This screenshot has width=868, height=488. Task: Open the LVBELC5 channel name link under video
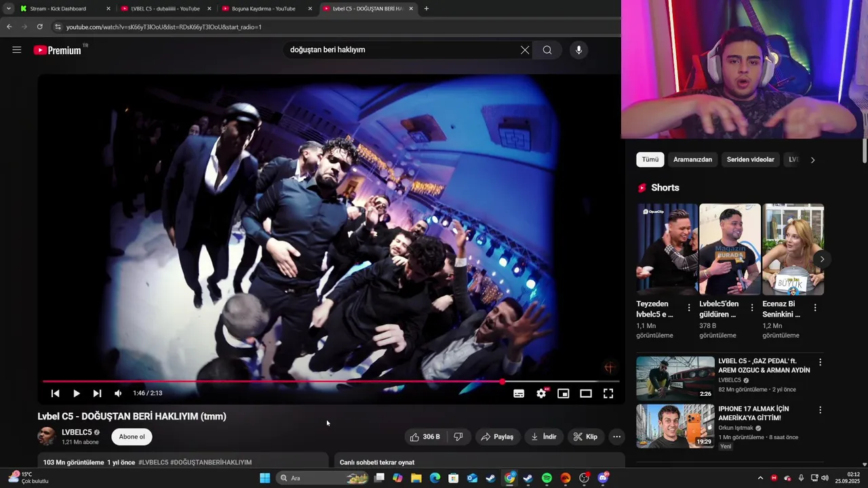(77, 432)
